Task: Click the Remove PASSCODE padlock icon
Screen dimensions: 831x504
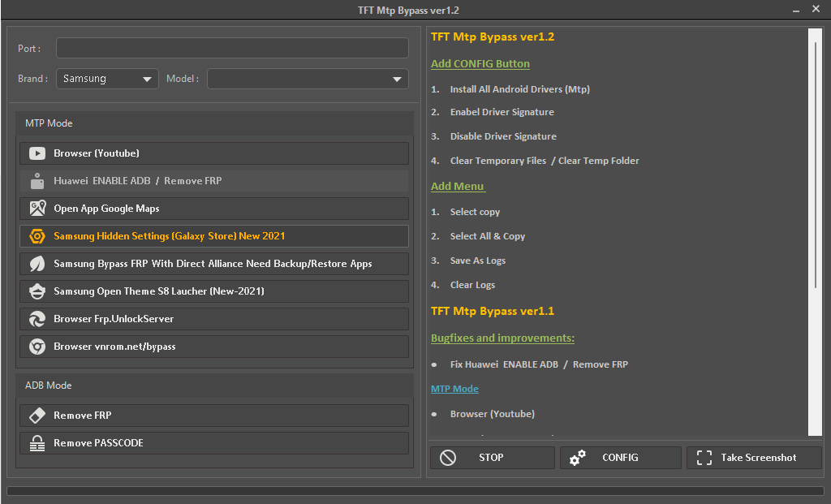Action: pos(37,442)
